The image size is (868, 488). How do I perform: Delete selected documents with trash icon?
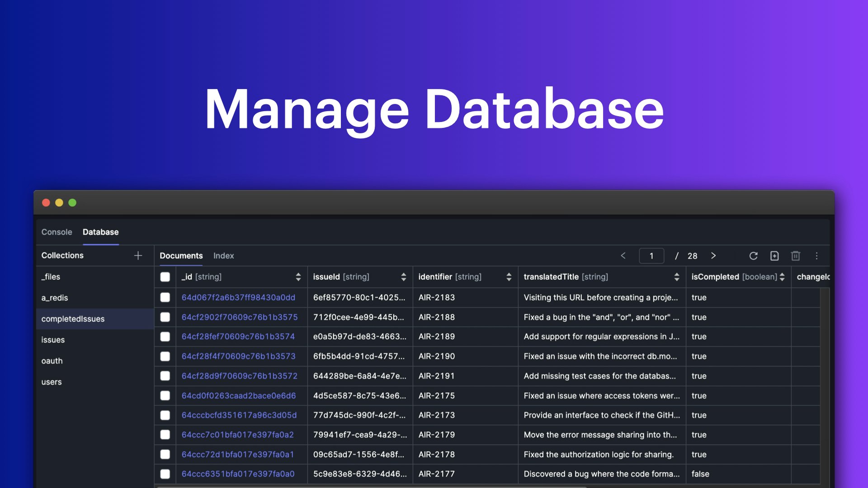point(796,256)
